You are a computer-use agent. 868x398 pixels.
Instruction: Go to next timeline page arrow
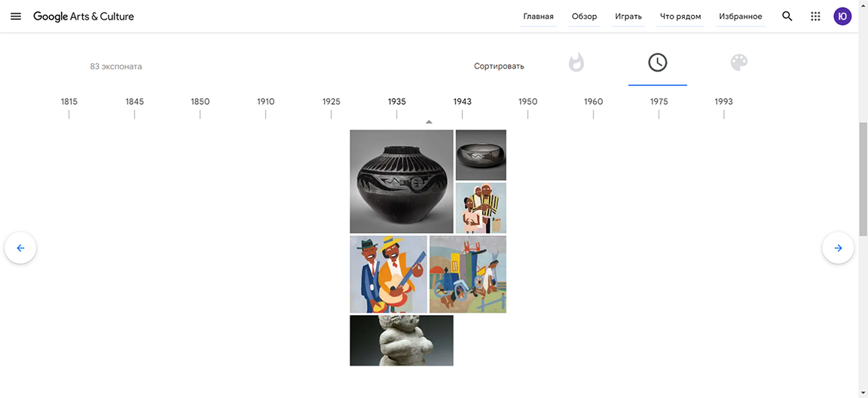pyautogui.click(x=838, y=248)
